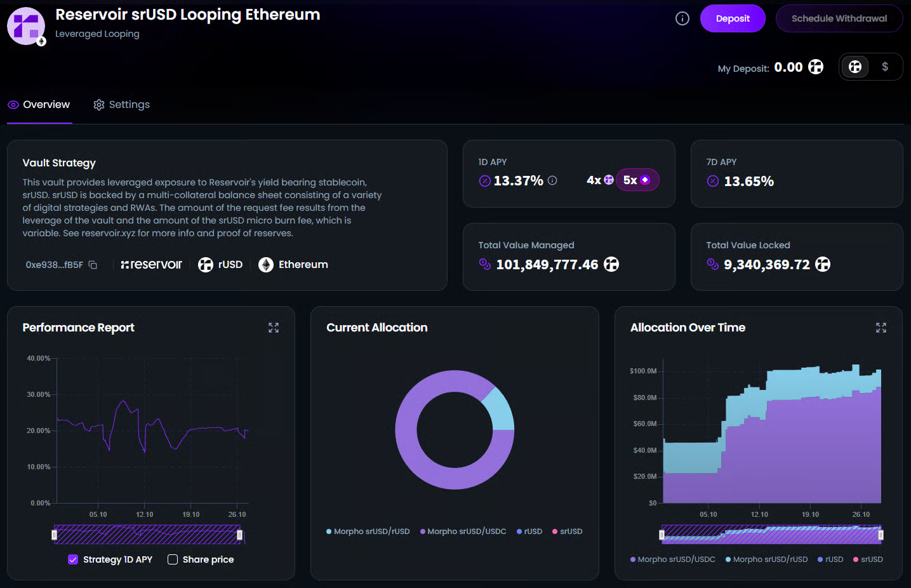Click the 1D APY info tooltip icon
Screen dimensions: 911x588
tap(552, 180)
